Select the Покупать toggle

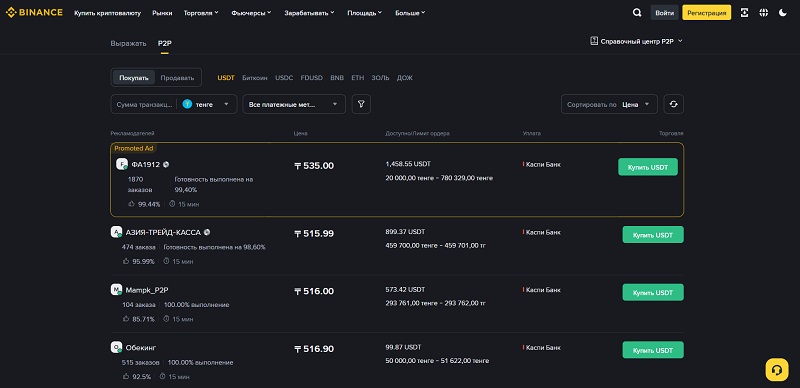click(134, 78)
